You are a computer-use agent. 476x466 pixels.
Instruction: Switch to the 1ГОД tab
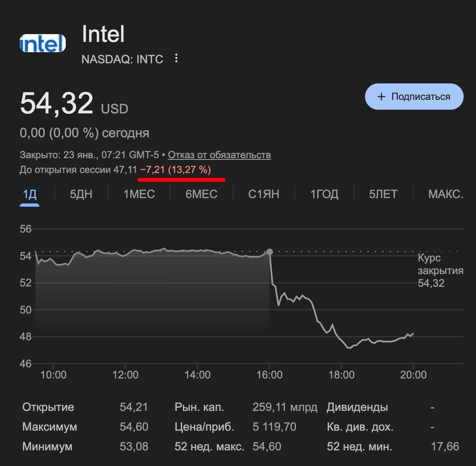pyautogui.click(x=324, y=194)
